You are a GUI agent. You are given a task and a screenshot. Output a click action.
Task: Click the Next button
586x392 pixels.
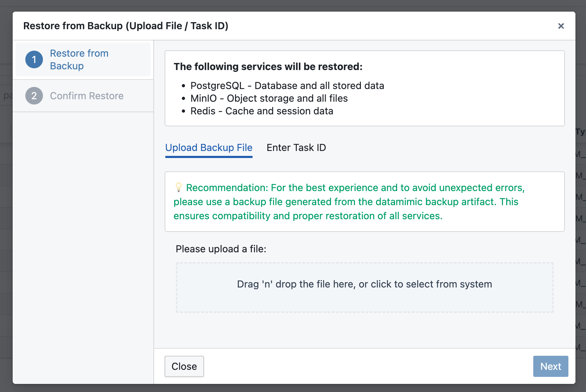[x=551, y=366]
